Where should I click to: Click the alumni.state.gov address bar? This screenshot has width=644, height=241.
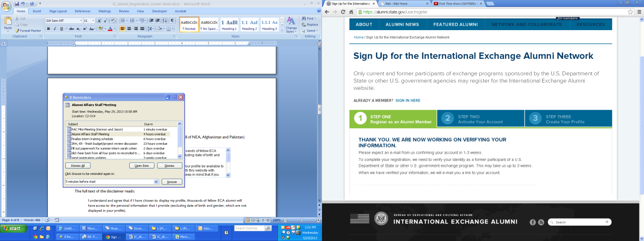click(x=494, y=12)
